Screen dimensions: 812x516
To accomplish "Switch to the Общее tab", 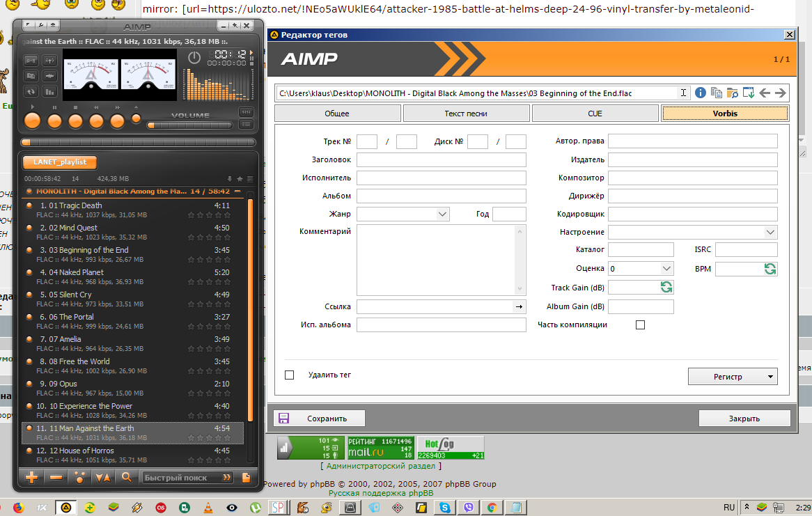I will coord(337,114).
